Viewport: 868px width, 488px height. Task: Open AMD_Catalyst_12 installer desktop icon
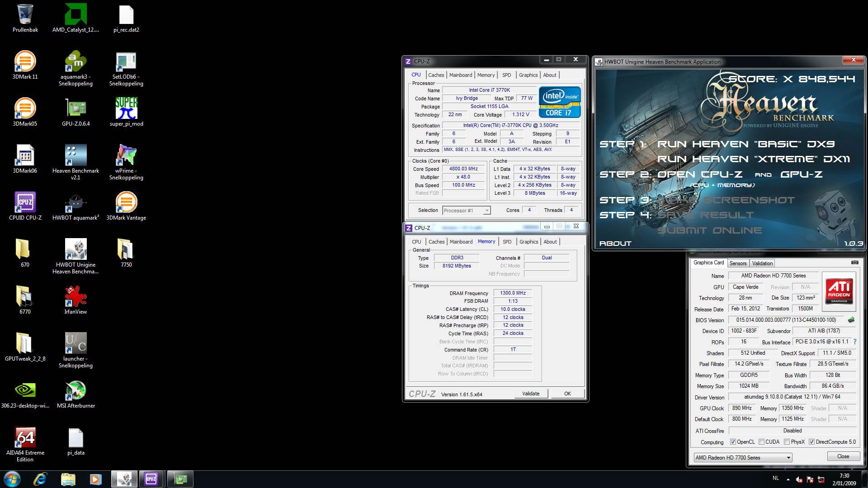pos(75,19)
